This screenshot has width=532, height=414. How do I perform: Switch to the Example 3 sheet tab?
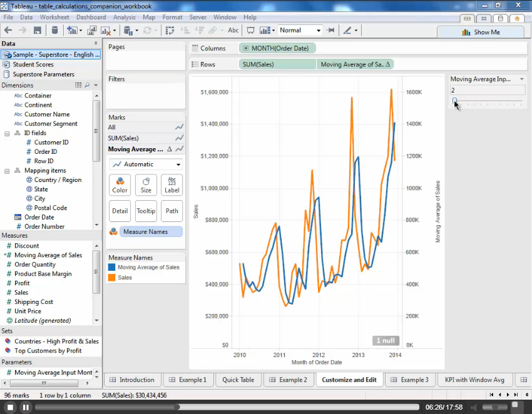pyautogui.click(x=410, y=380)
